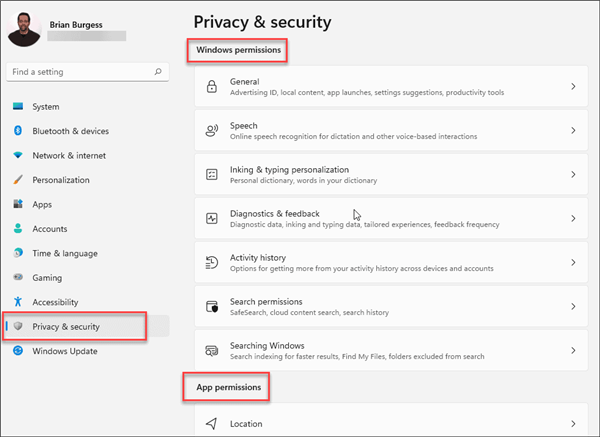
Task: Click the Find a setting field
Action: pos(78,72)
